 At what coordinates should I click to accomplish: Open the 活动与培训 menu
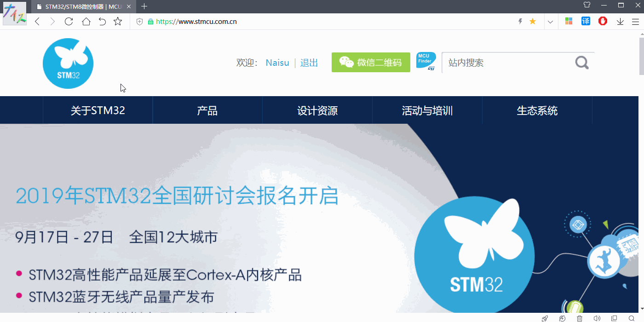427,110
